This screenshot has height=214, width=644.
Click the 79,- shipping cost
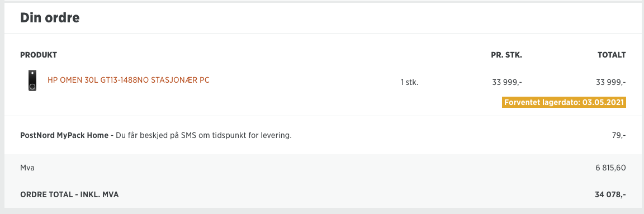pos(618,135)
